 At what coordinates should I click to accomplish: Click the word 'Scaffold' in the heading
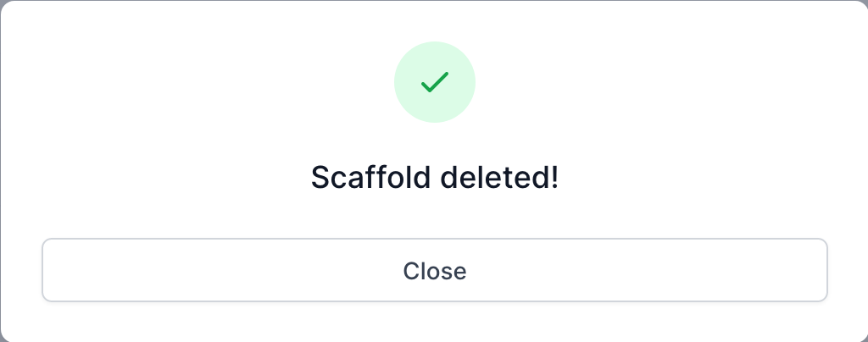tap(370, 178)
